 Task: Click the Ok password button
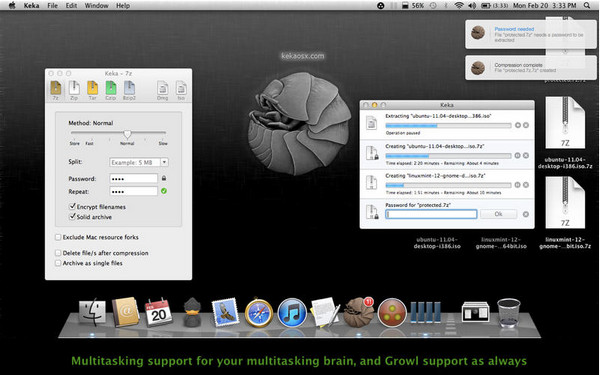[498, 214]
